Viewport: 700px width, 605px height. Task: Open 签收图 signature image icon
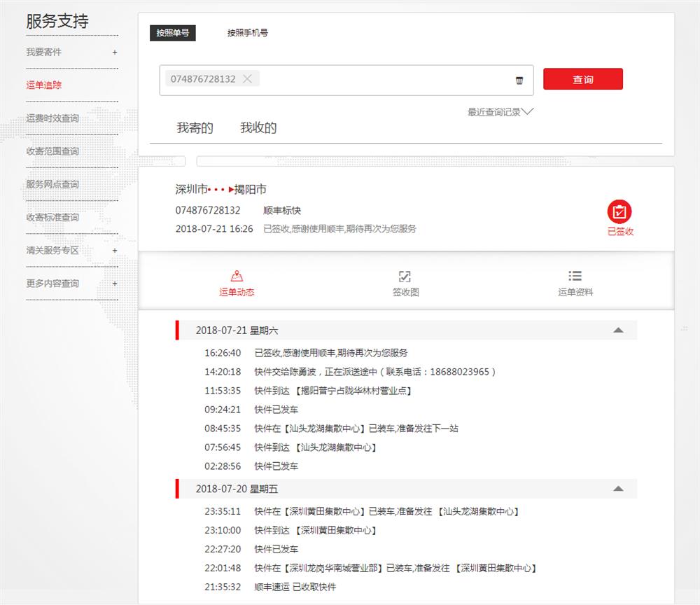pyautogui.click(x=405, y=277)
